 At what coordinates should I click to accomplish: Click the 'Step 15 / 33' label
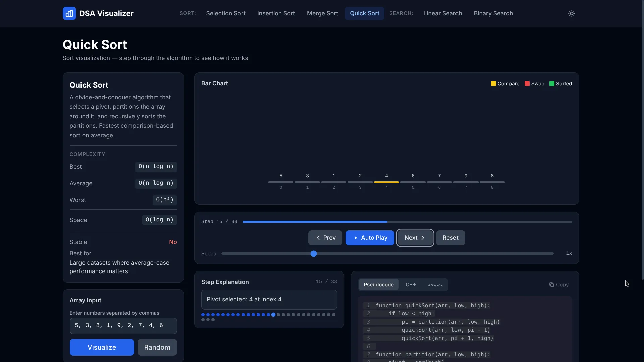pyautogui.click(x=219, y=222)
